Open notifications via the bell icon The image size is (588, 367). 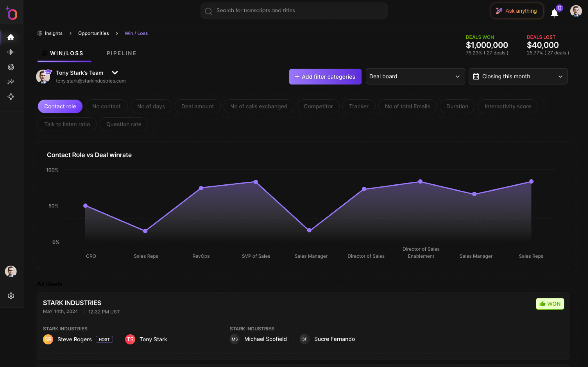tap(554, 13)
